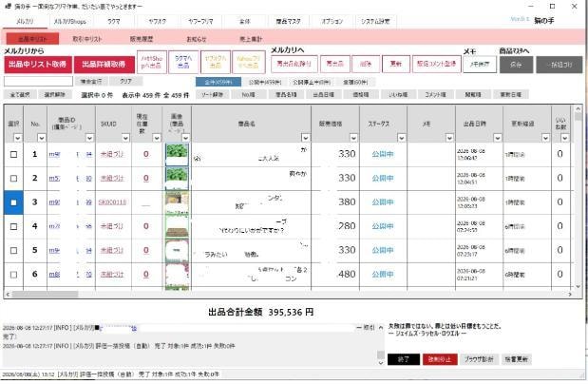The height and width of the screenshot is (384, 588).
Task: Tick the checkbox for row 6
Action: tap(13, 275)
